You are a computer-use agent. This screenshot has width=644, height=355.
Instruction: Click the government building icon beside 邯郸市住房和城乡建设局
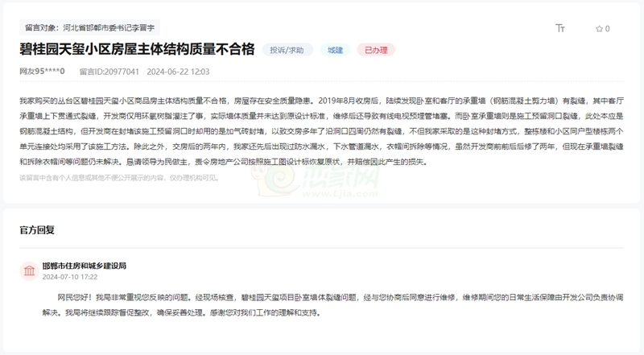(29, 270)
